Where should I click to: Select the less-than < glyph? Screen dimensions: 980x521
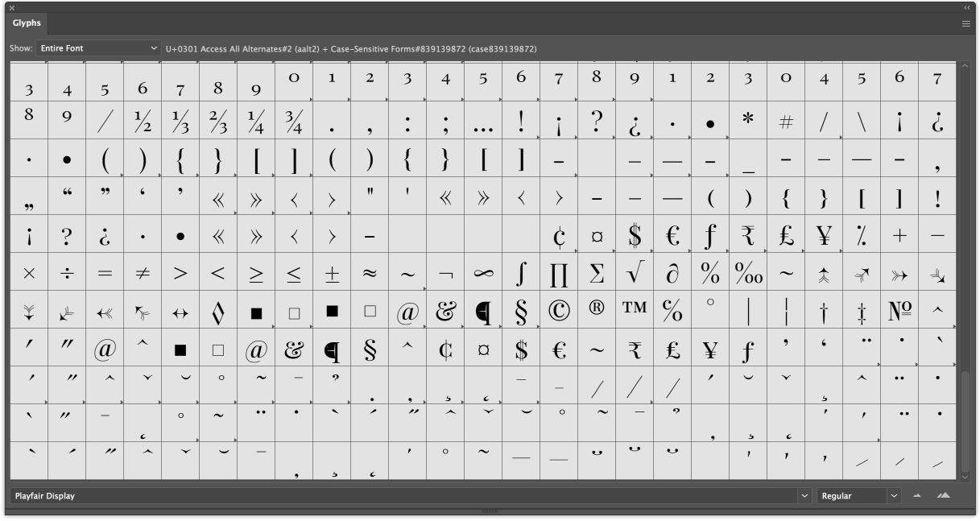point(218,272)
